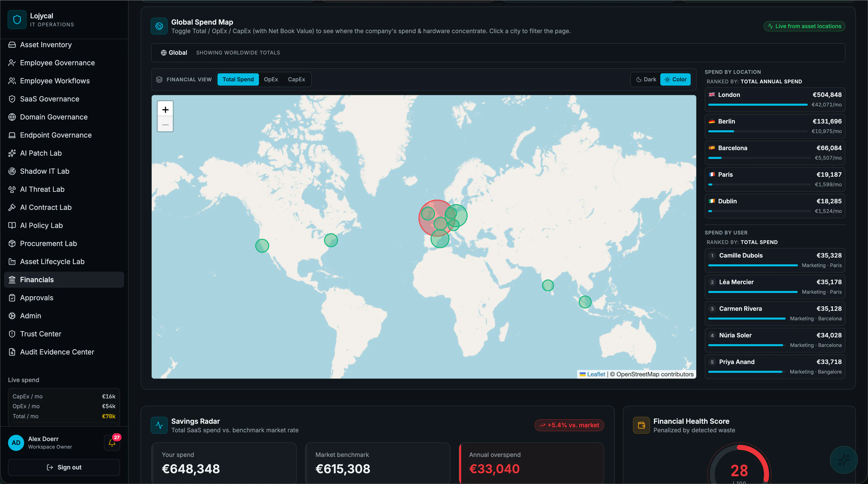Image resolution: width=868 pixels, height=484 pixels.
Task: Click the AI Threat Lab biohazard icon
Action: coord(12,189)
